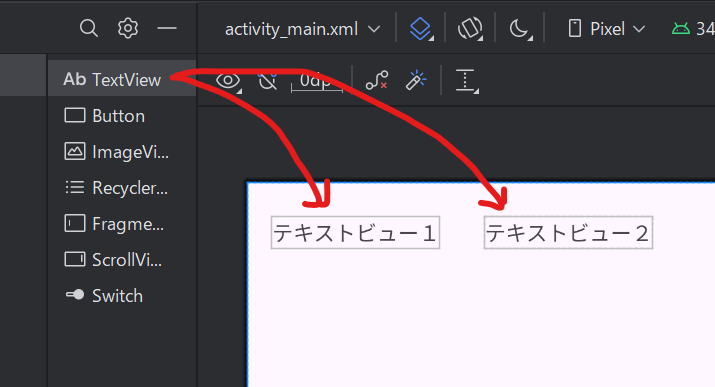
Task: Click Fragment container icon
Action: click(75, 223)
